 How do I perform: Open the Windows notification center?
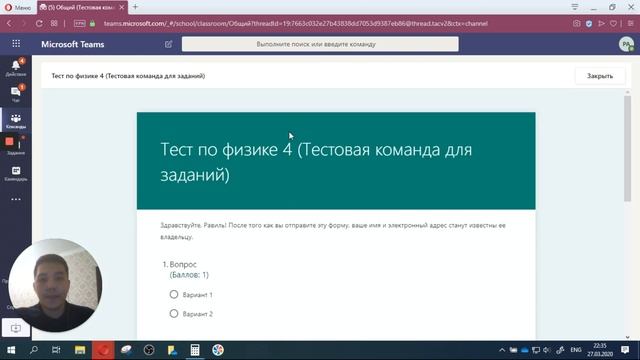[625, 350]
